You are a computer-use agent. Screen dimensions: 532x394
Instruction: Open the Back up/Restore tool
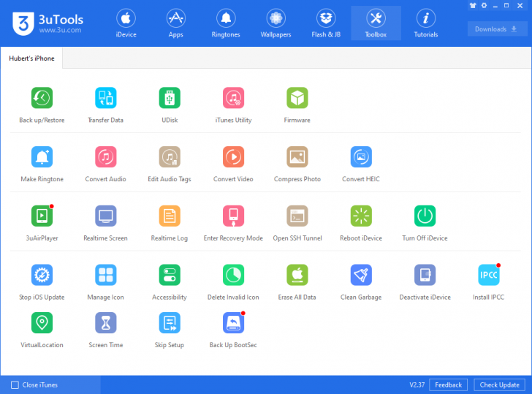pyautogui.click(x=42, y=98)
